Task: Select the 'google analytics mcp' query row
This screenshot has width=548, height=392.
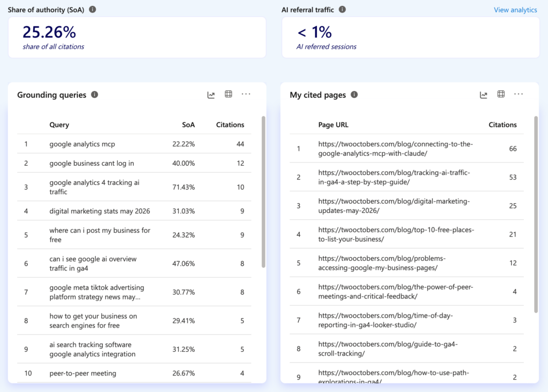Action: pos(134,144)
